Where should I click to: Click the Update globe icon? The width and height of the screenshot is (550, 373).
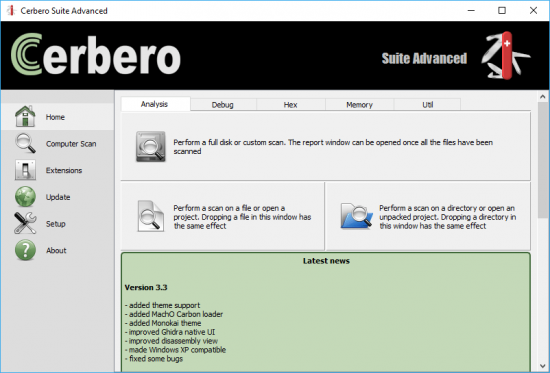point(25,197)
